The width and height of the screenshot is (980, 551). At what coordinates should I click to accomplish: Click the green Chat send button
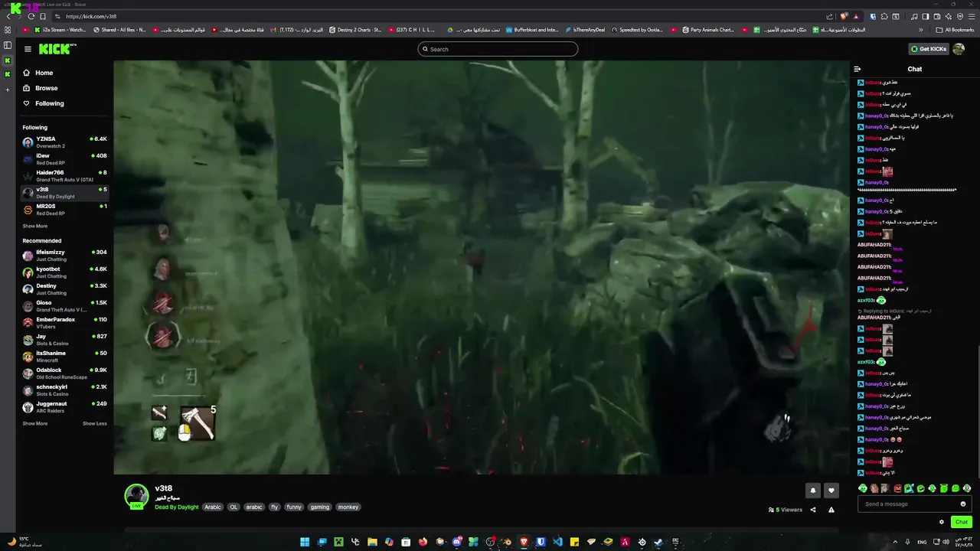(x=962, y=522)
